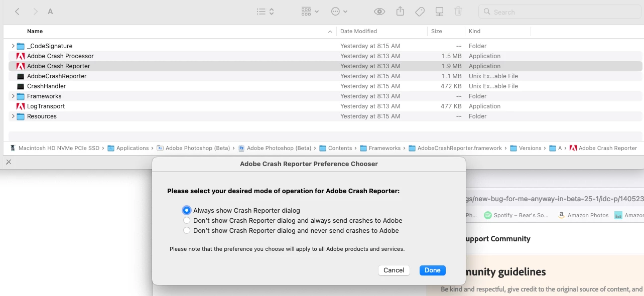Image resolution: width=644 pixels, height=296 pixels.
Task: Sort by the Size column header
Action: pos(437,31)
